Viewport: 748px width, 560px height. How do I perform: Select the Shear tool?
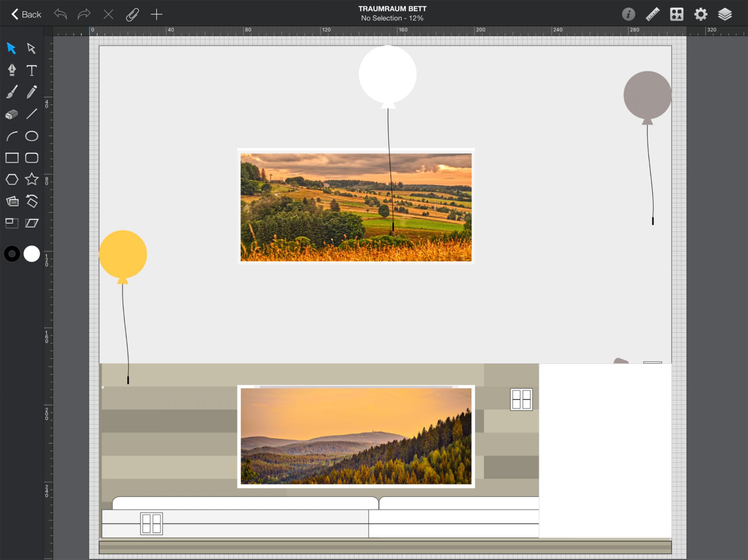tap(31, 223)
